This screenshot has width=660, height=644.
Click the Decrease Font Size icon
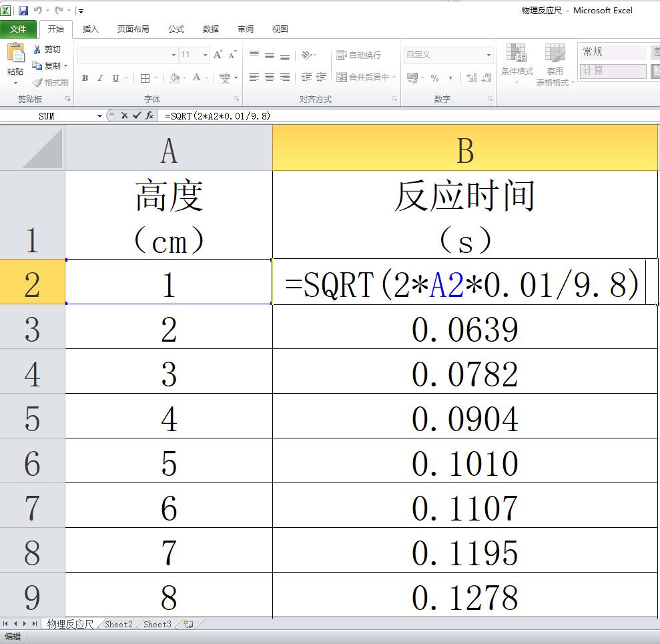pos(232,55)
